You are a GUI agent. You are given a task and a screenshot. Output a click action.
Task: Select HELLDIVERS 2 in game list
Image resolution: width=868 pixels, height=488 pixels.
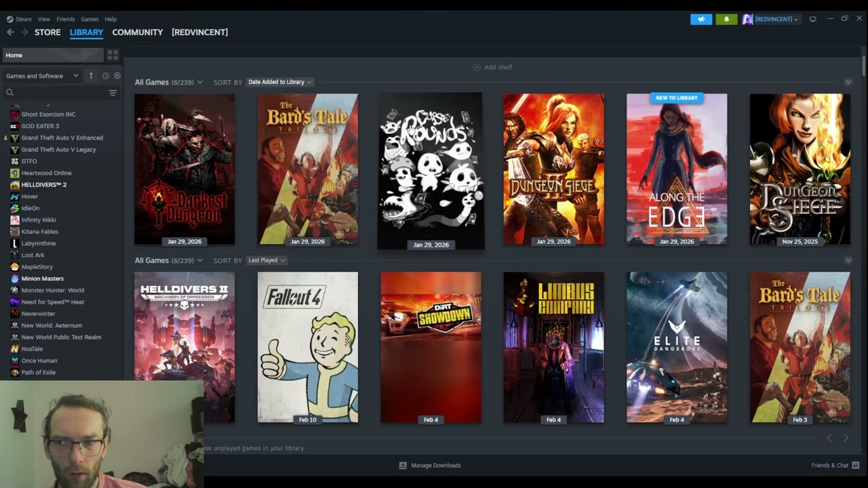(x=43, y=185)
